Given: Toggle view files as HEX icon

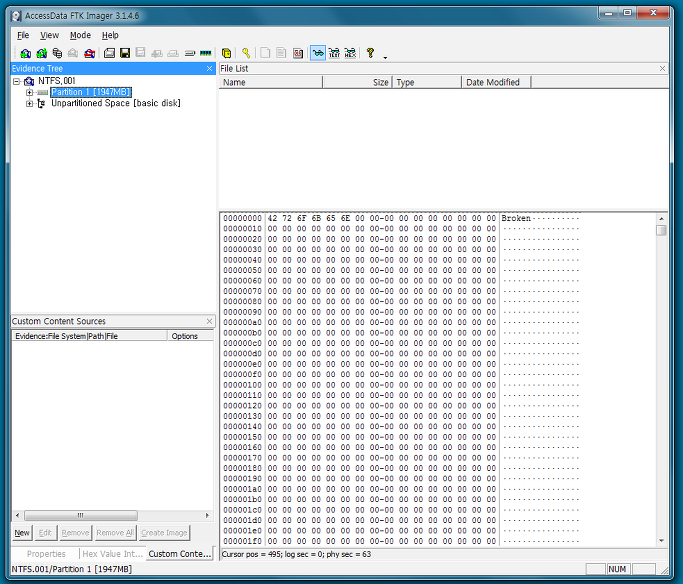Looking at the screenshot, I should click(350, 53).
